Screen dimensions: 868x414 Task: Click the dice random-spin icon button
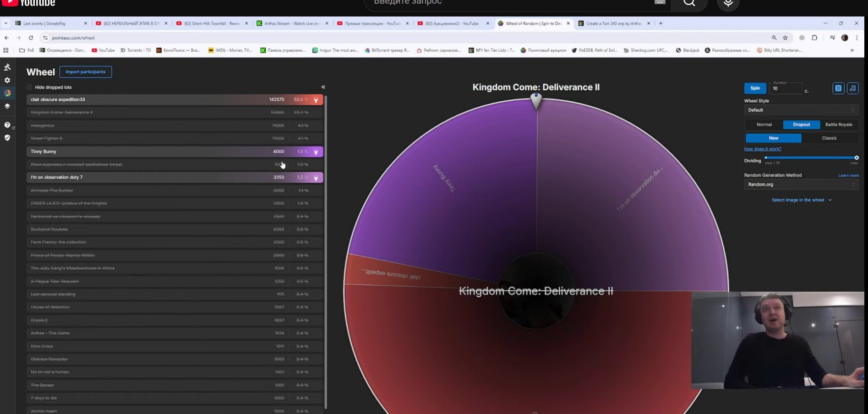pos(838,88)
